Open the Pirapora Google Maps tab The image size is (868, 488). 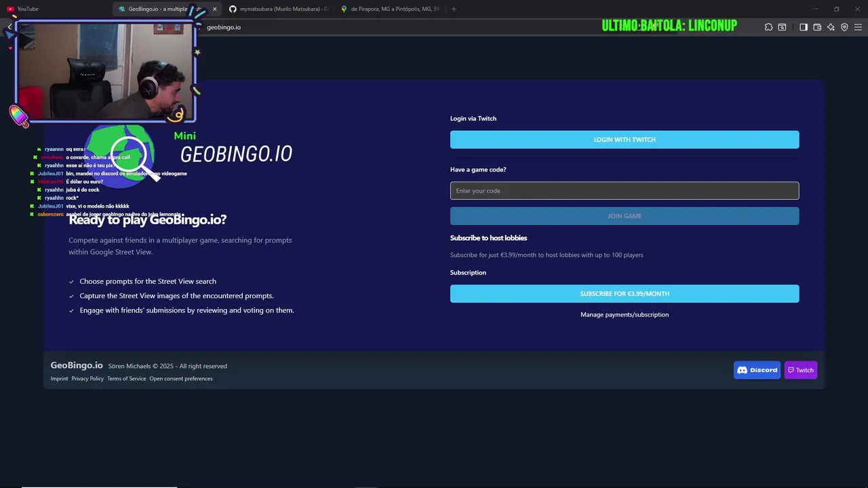coord(390,9)
